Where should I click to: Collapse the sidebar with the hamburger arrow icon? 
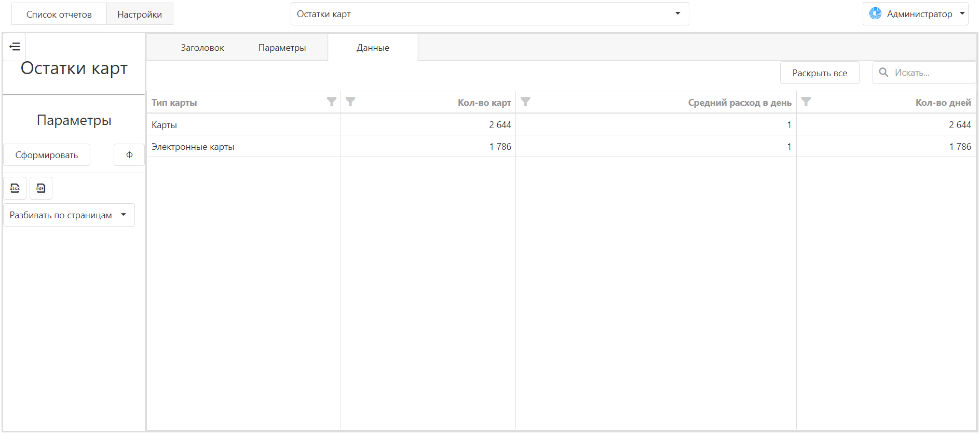click(x=15, y=47)
